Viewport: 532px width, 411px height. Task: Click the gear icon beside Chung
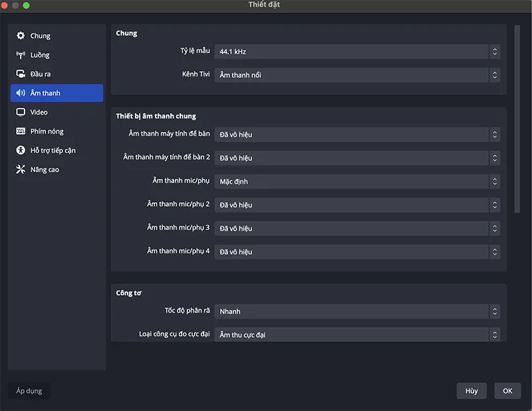(21, 36)
